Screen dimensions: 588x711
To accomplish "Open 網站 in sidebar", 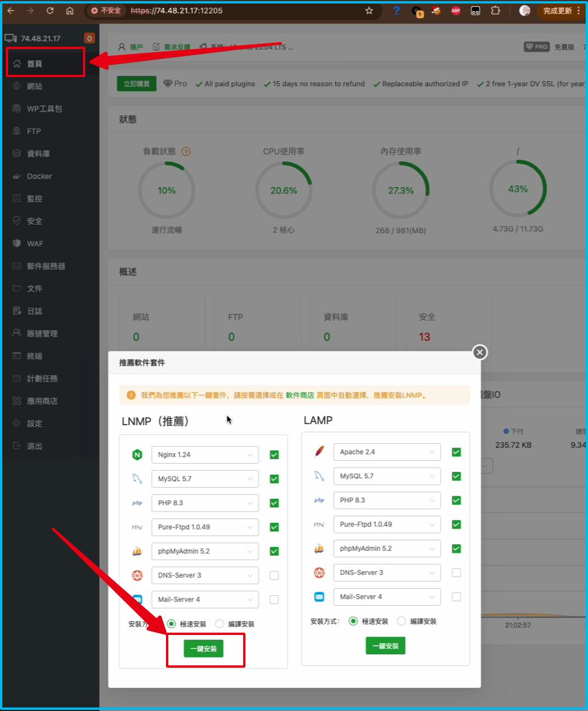I will 34,86.
